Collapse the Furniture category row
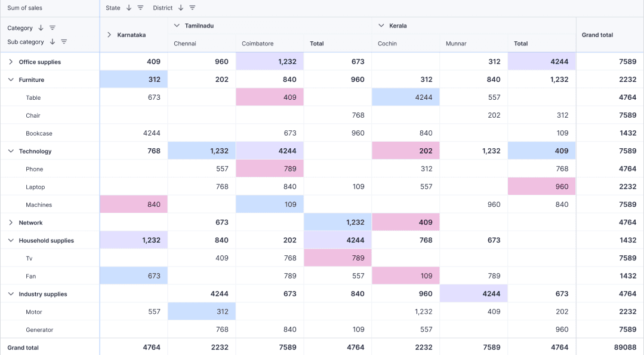644x355 pixels. pos(11,80)
